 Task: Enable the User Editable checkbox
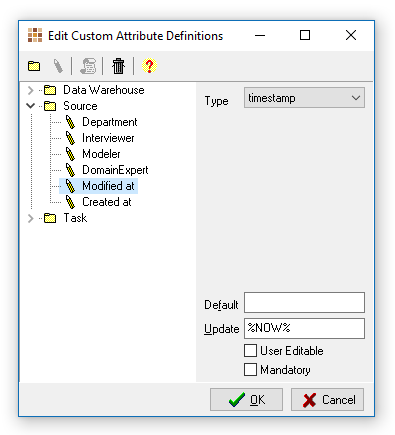[x=250, y=351]
